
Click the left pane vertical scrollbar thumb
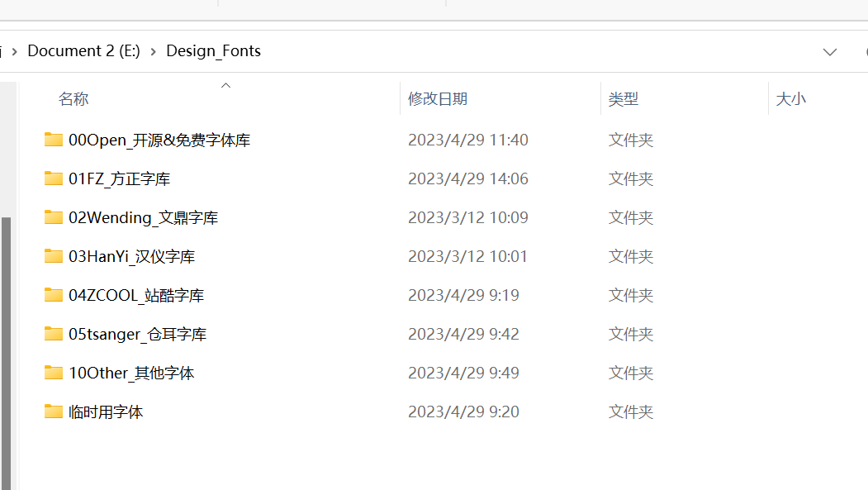click(6, 353)
